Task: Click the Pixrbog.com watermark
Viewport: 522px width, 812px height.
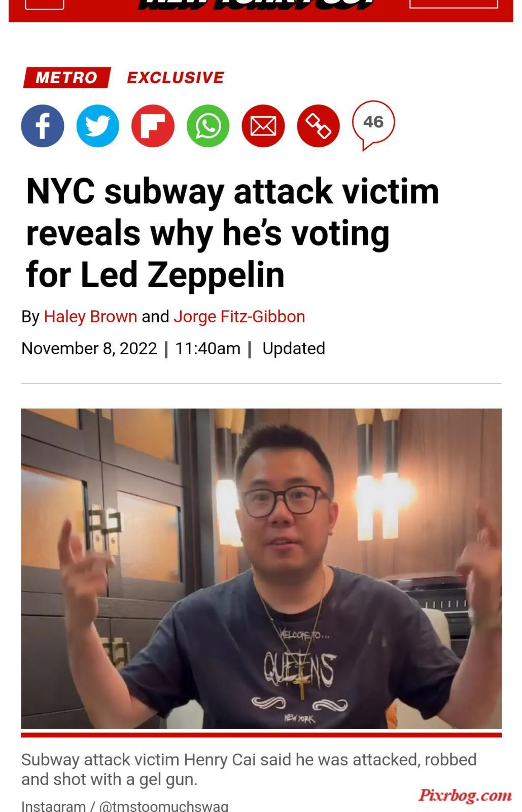Action: 465,795
